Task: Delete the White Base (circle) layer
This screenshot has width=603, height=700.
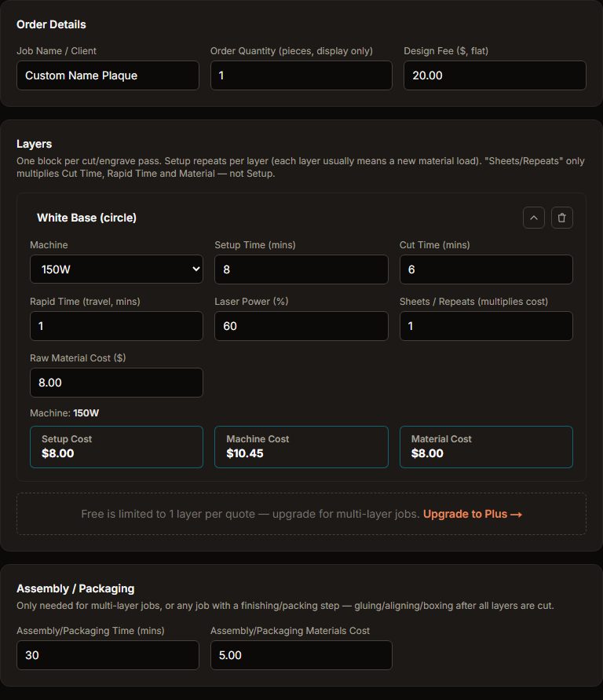Action: [561, 218]
